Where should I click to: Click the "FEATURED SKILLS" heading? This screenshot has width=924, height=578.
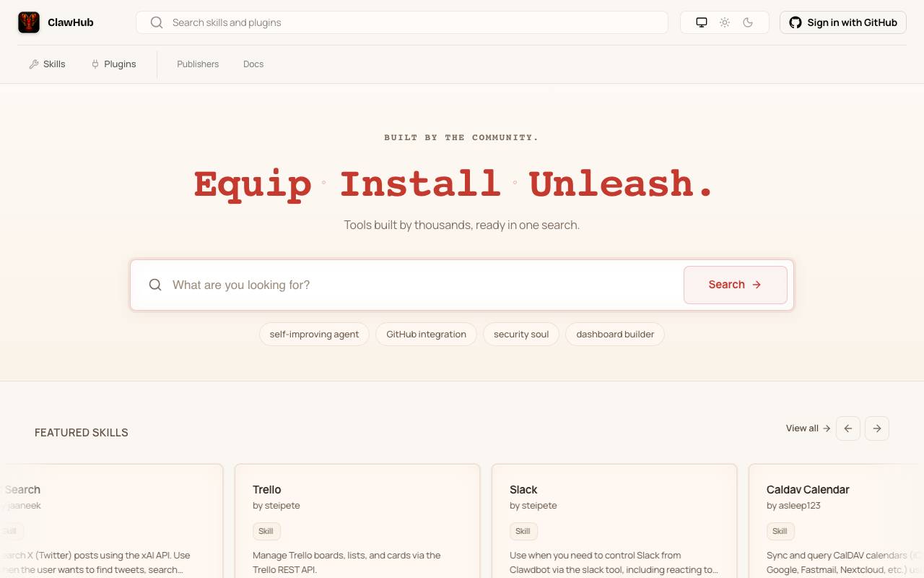pos(82,433)
